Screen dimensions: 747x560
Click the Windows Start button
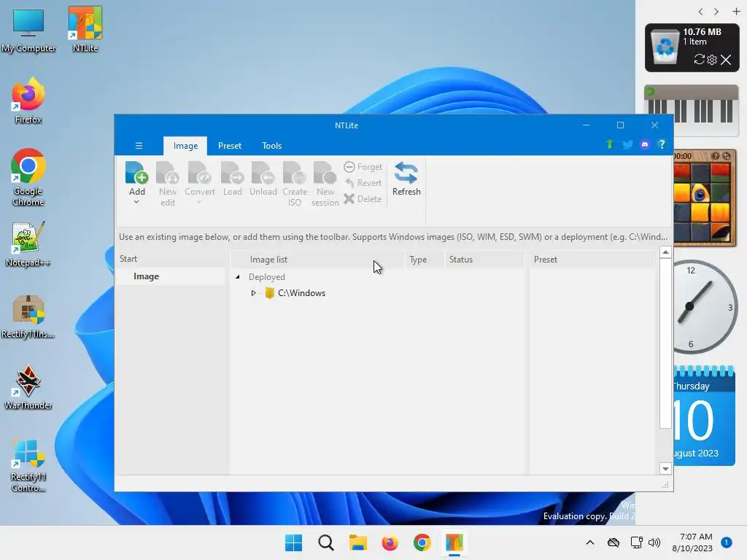click(293, 542)
